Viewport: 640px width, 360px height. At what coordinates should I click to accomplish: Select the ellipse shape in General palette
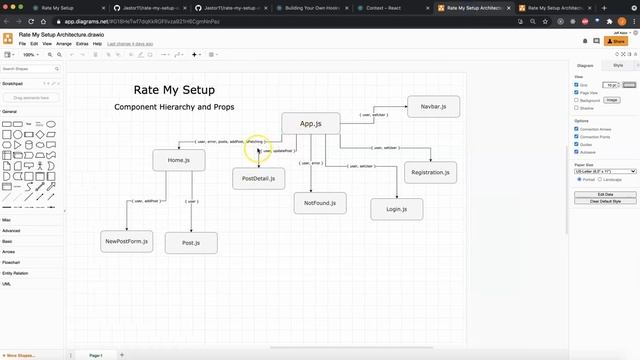51,124
